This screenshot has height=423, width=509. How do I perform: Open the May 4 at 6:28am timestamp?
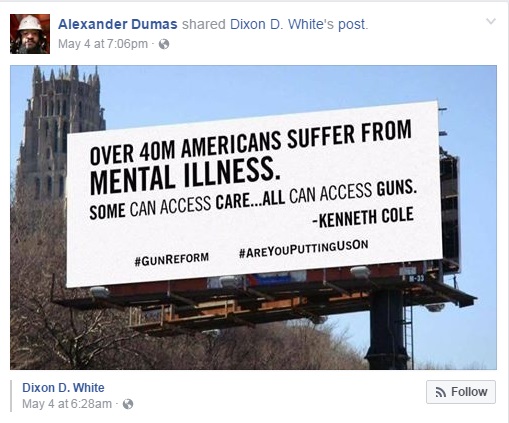(x=67, y=404)
